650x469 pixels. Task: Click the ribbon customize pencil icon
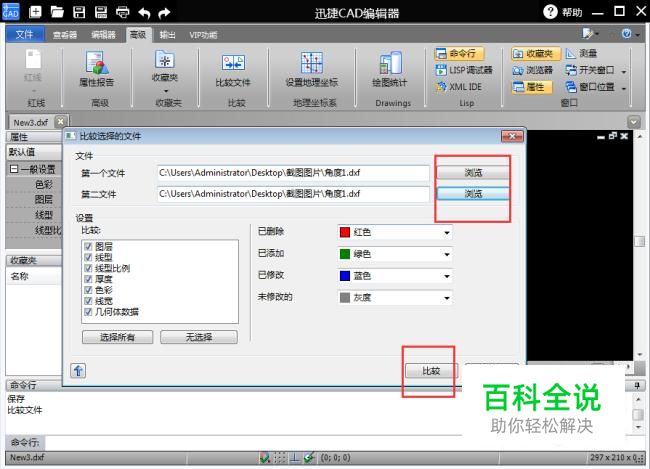(x=587, y=33)
